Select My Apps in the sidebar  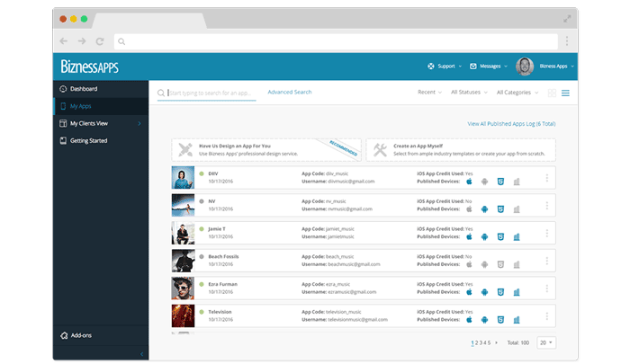coord(101,106)
